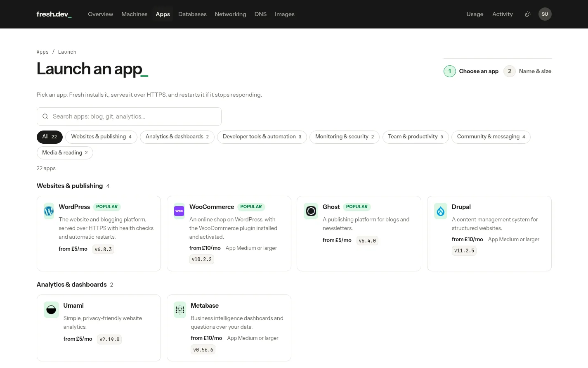Click the Ghost v6.4.0 version tag

click(x=367, y=241)
